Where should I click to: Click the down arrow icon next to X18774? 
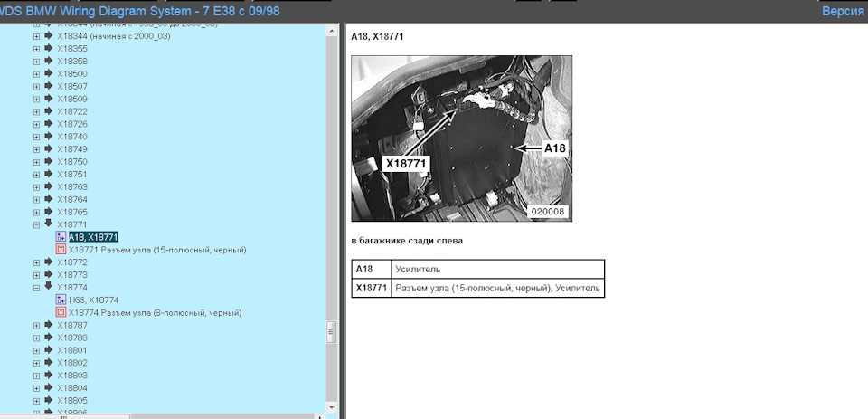(49, 286)
